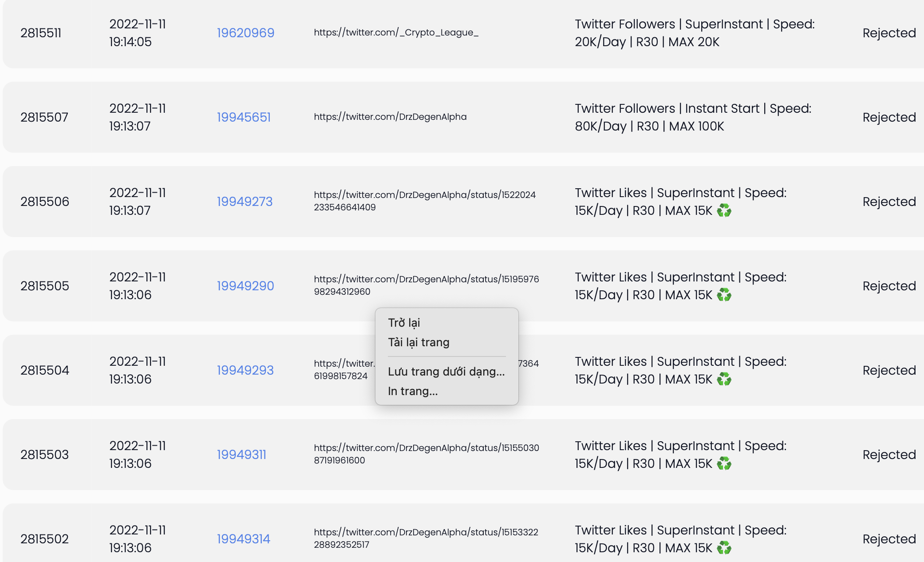Open order link 19949273
Viewport: 924px width, 562px height.
pyautogui.click(x=245, y=202)
